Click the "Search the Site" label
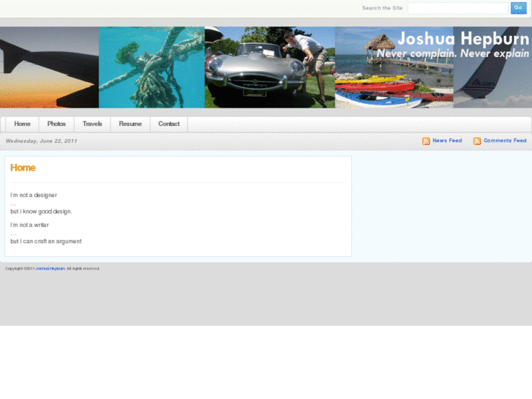Screen dimensions: 532x399 [x=382, y=8]
